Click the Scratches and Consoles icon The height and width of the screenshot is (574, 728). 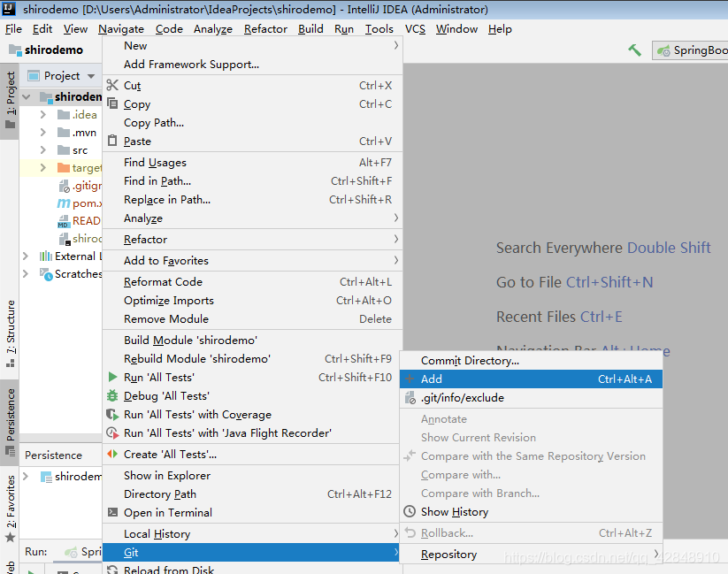point(46,274)
